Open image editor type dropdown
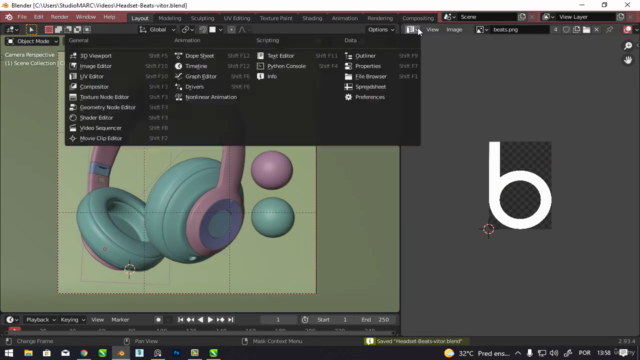 412,29
